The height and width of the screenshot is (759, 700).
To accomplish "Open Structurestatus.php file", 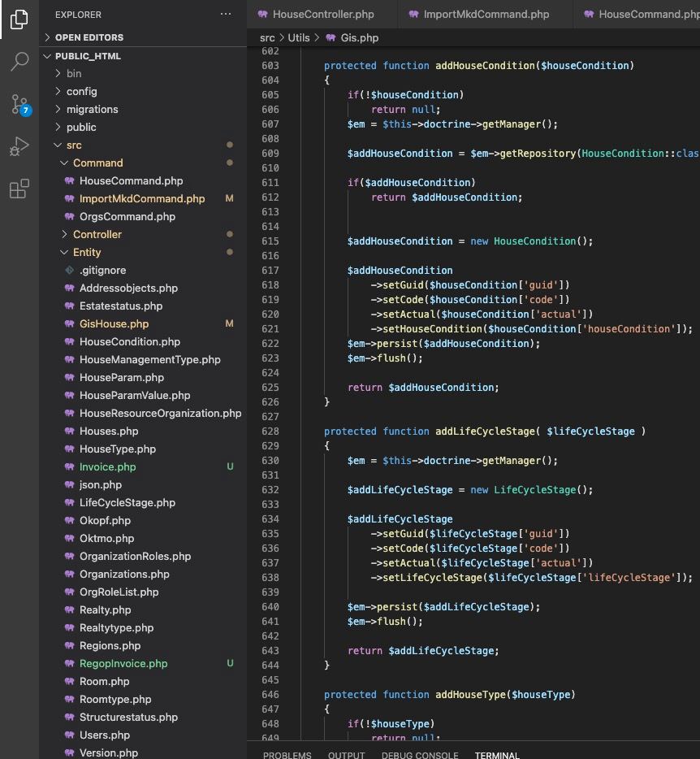I will 143,718.
